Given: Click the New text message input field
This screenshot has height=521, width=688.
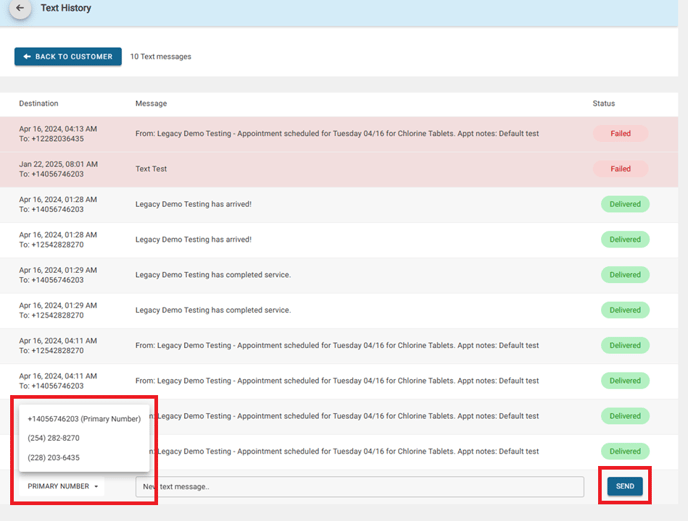Looking at the screenshot, I should tap(360, 487).
